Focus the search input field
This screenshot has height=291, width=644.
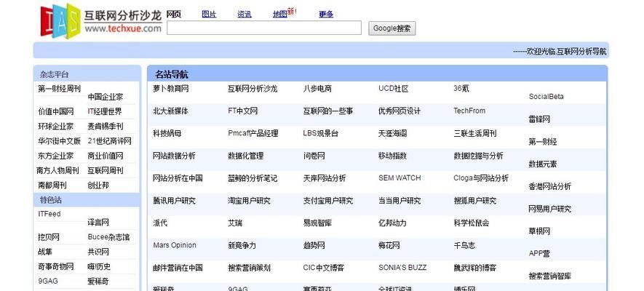coord(264,28)
